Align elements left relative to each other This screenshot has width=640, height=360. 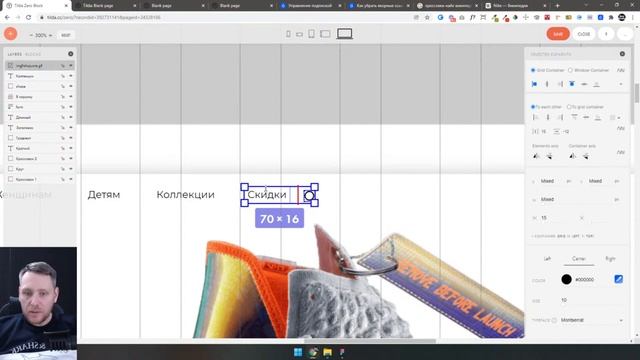tap(536, 118)
